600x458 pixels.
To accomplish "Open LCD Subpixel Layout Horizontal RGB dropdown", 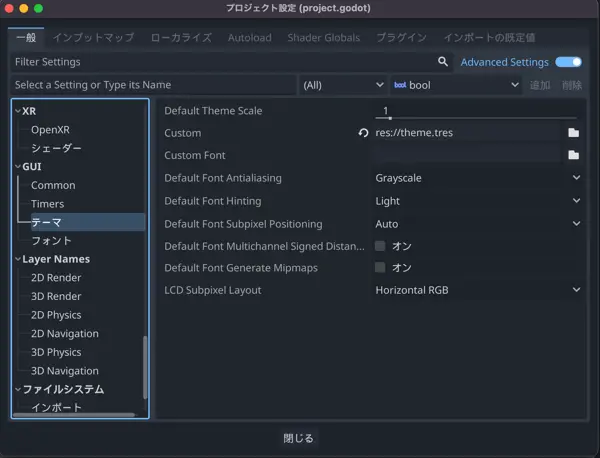I will pyautogui.click(x=478, y=290).
